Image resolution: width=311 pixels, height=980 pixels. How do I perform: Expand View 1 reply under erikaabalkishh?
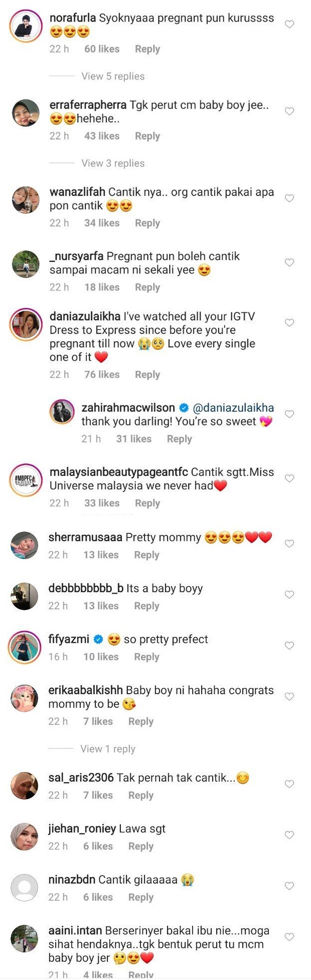coord(108,749)
